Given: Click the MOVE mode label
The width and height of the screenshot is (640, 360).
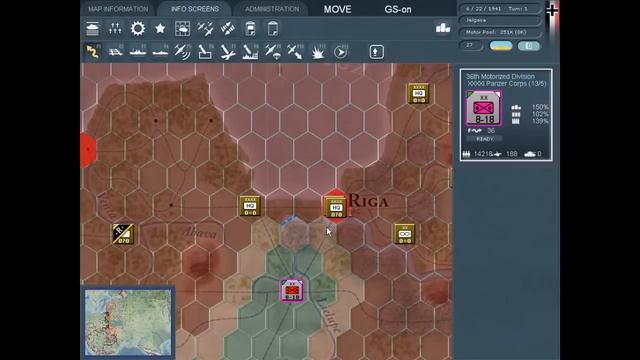Looking at the screenshot, I should (338, 9).
